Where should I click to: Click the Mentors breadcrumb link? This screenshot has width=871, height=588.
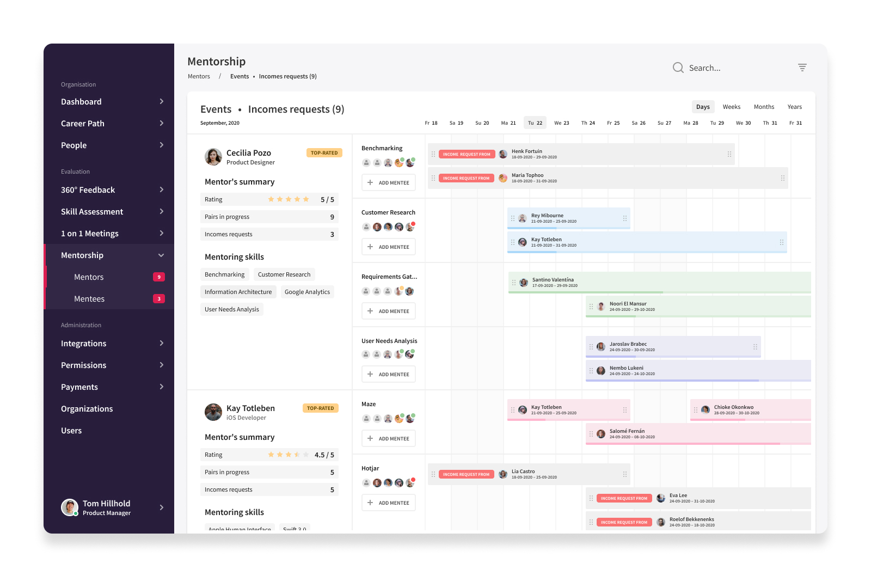click(x=199, y=76)
